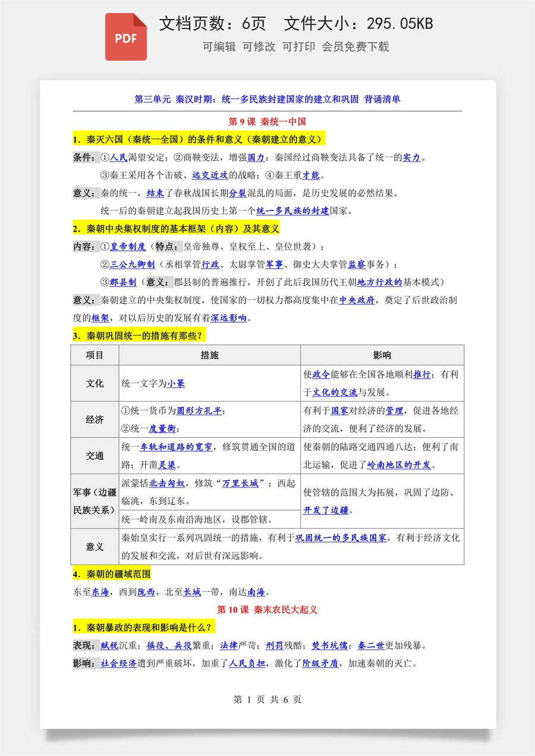The width and height of the screenshot is (535, 756).
Task: Click the underlined term '圆形方孔半'
Action: pyautogui.click(x=199, y=411)
